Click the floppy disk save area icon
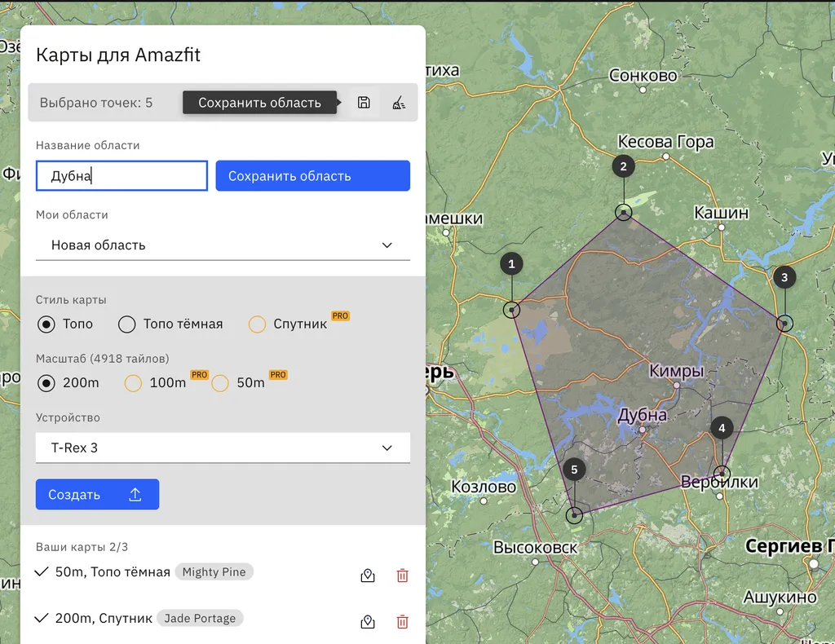The width and height of the screenshot is (835, 644). [x=364, y=102]
